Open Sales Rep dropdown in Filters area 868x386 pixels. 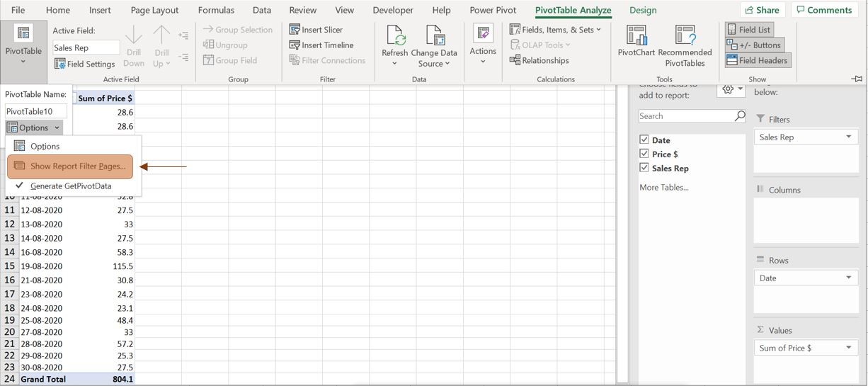coord(848,137)
